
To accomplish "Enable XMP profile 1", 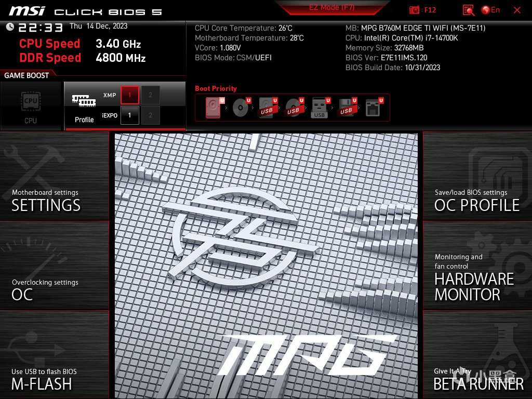I will pos(129,95).
